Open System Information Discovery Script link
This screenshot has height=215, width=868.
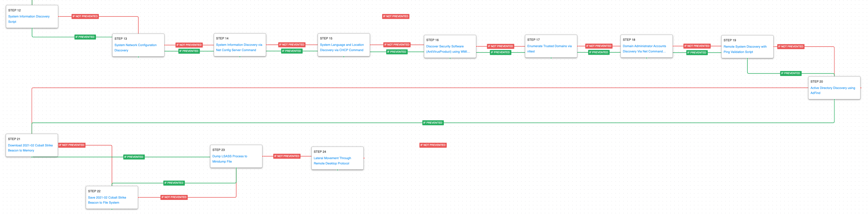(29, 16)
